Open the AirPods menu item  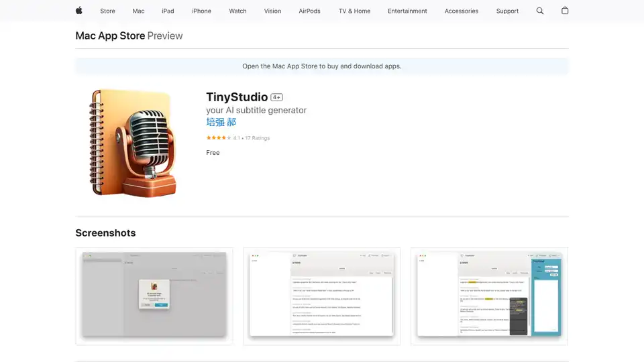click(310, 11)
